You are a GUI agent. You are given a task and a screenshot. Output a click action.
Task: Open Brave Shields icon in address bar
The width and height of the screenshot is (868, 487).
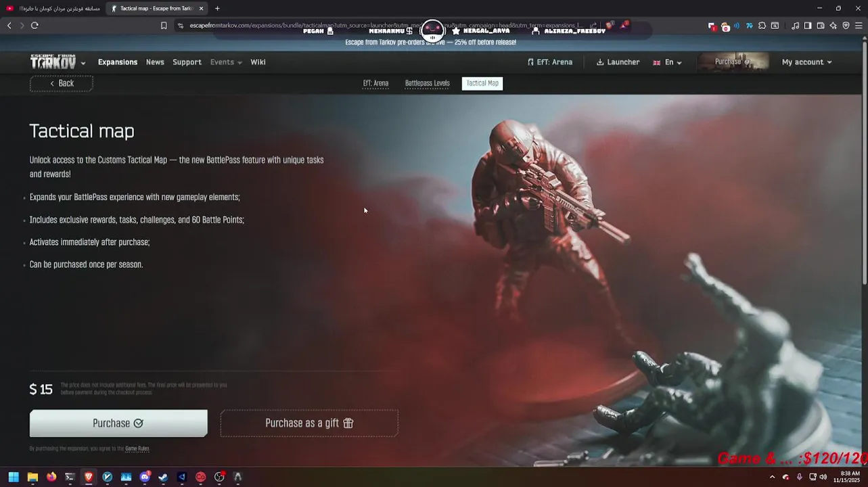(609, 26)
